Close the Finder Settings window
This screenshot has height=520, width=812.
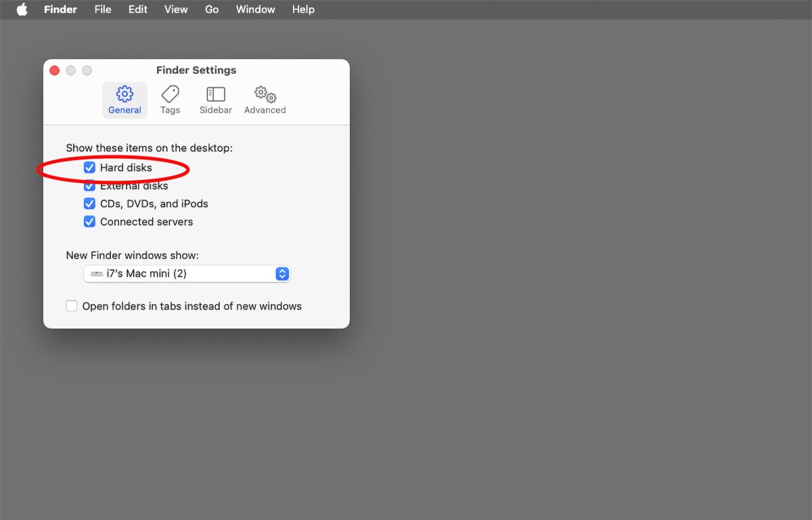55,70
